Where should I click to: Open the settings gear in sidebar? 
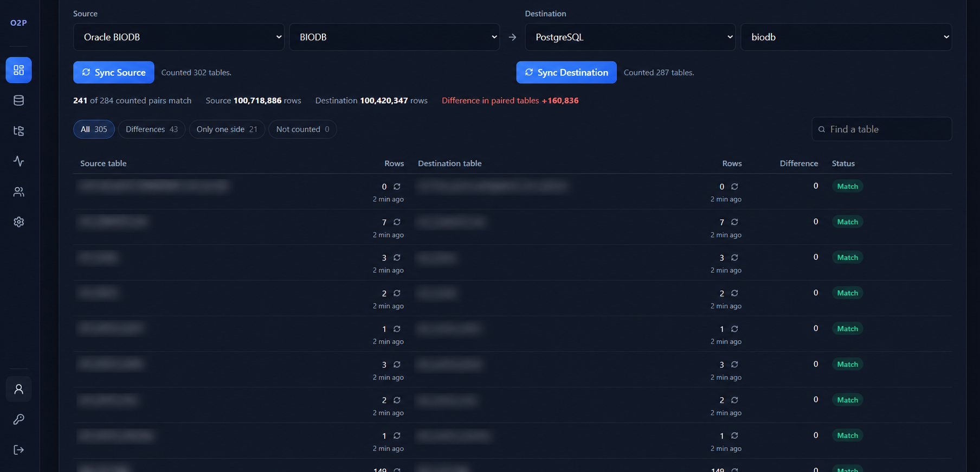click(x=18, y=222)
